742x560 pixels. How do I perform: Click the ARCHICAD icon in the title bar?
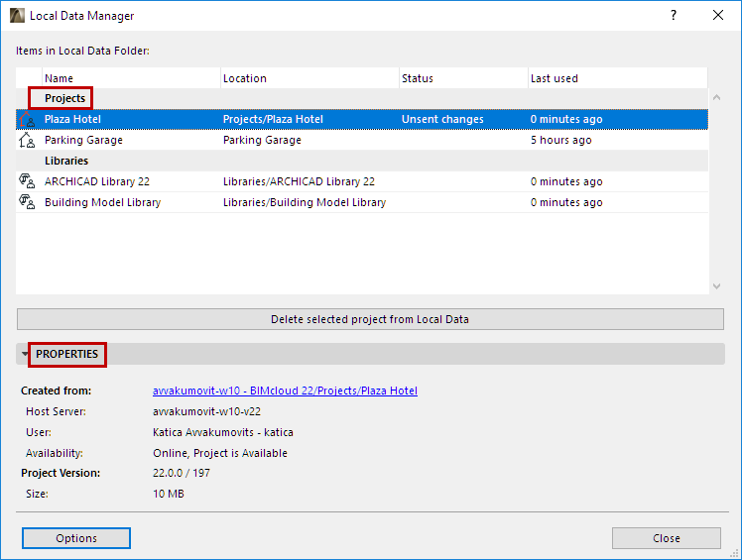click(x=17, y=16)
